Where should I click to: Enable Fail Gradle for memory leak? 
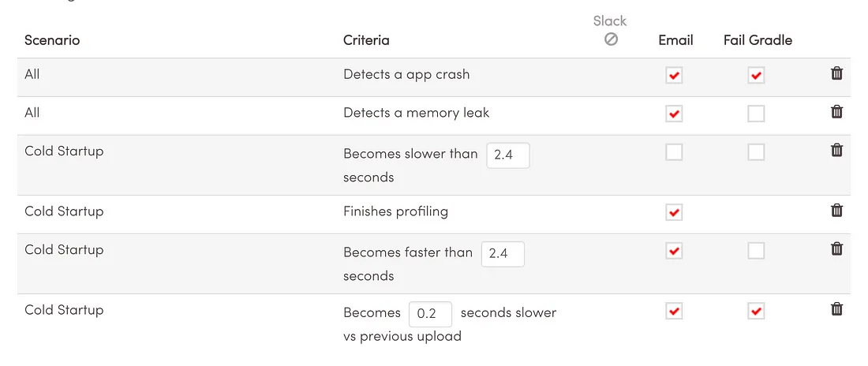point(756,114)
